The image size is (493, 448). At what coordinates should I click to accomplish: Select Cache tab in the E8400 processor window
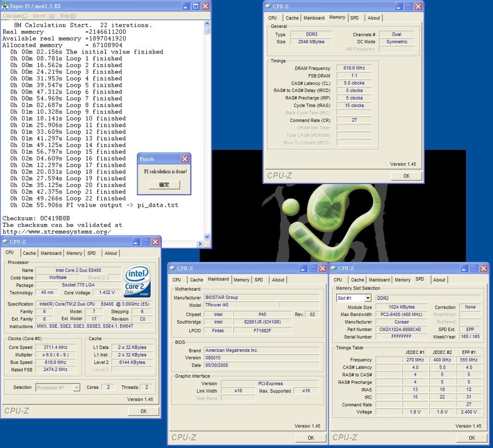[x=29, y=253]
